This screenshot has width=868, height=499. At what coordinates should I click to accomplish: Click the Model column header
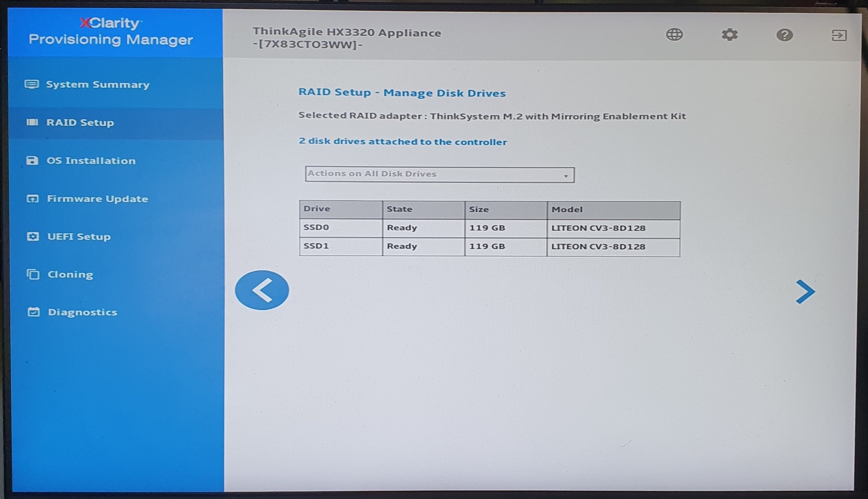[613, 210]
